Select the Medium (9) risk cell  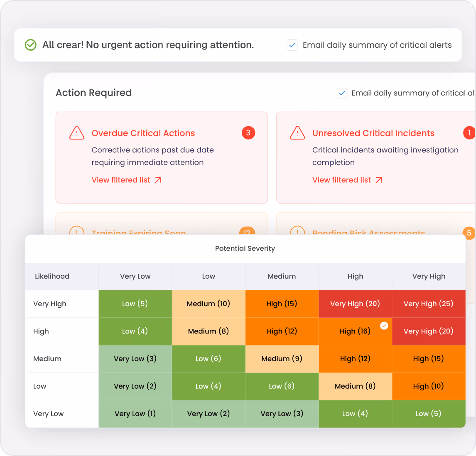[282, 359]
